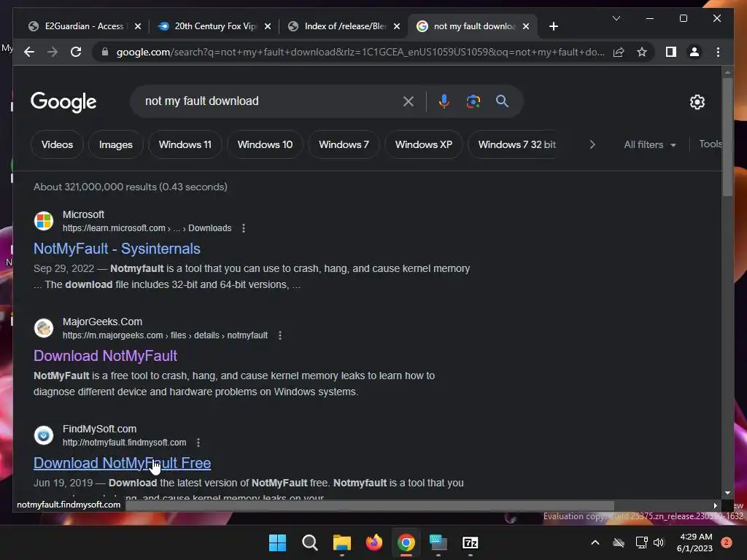Apply the Windows 11 filter chip

pyautogui.click(x=185, y=144)
